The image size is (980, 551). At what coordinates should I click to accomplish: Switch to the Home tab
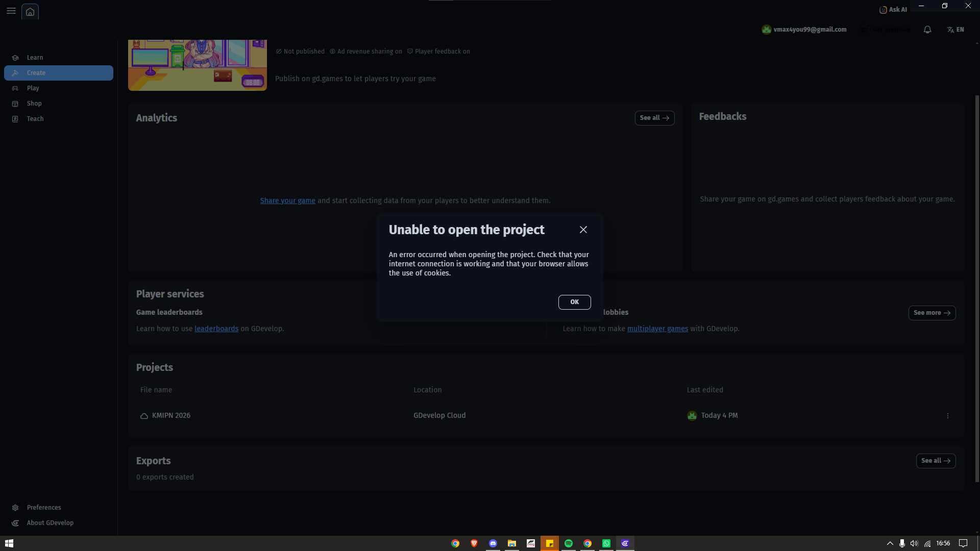click(30, 11)
